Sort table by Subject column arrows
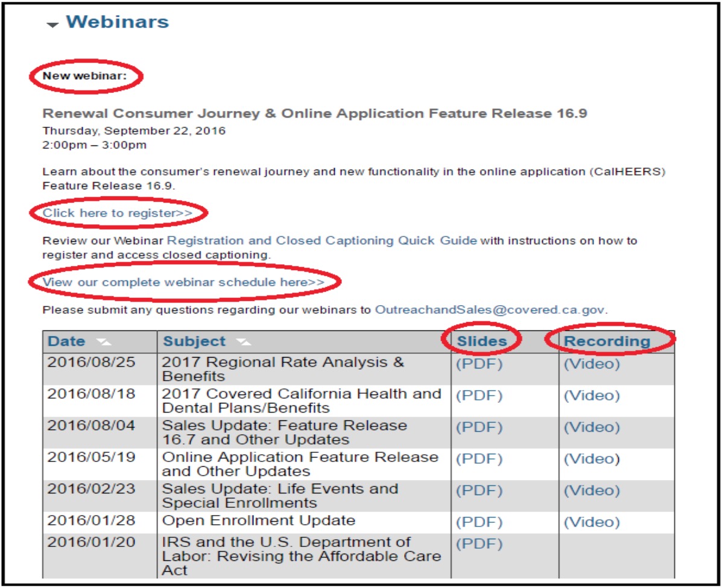The width and height of the screenshot is (722, 588). pos(243,342)
